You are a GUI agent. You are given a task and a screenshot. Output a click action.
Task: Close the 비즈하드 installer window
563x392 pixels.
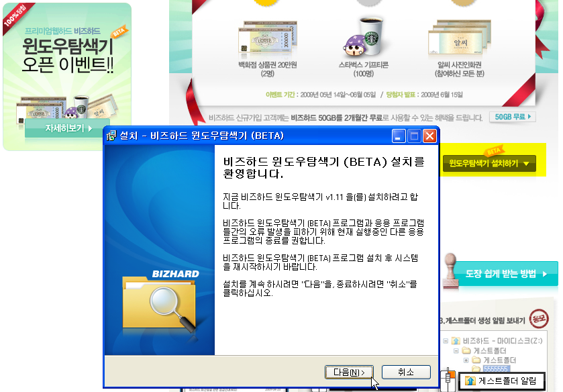(429, 136)
